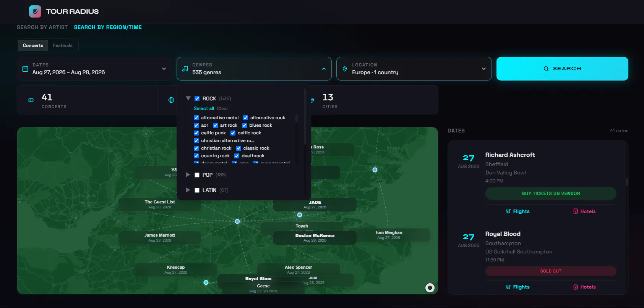
Task: Uncheck the aor genre checkbox
Action: 196,125
